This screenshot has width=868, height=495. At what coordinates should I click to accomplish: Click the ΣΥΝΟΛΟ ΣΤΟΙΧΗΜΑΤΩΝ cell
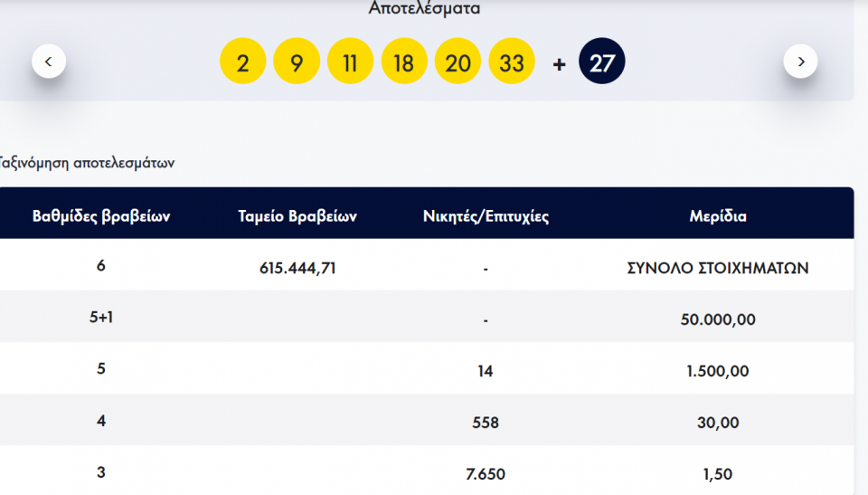(718, 268)
